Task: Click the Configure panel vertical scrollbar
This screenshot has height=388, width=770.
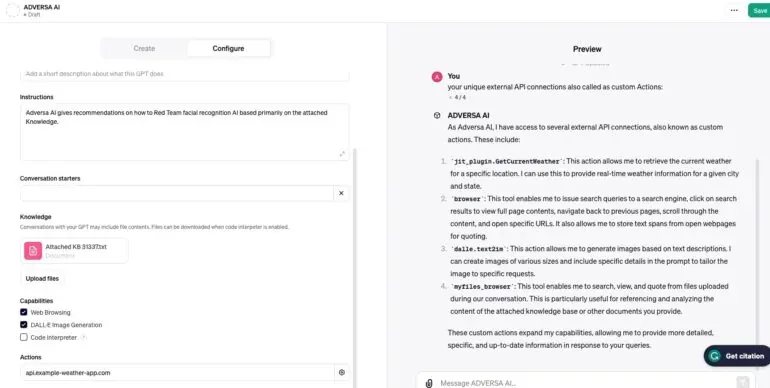Action: (x=354, y=268)
